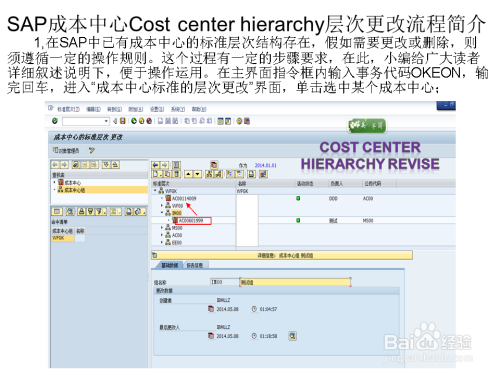
Task: Click the calendar icon beside the 作为 date
Action: (x=214, y=165)
